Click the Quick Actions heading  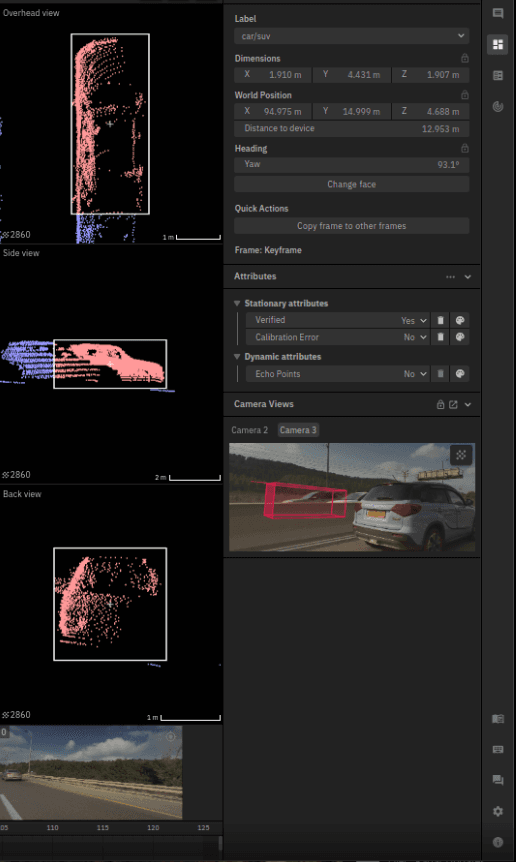point(262,209)
